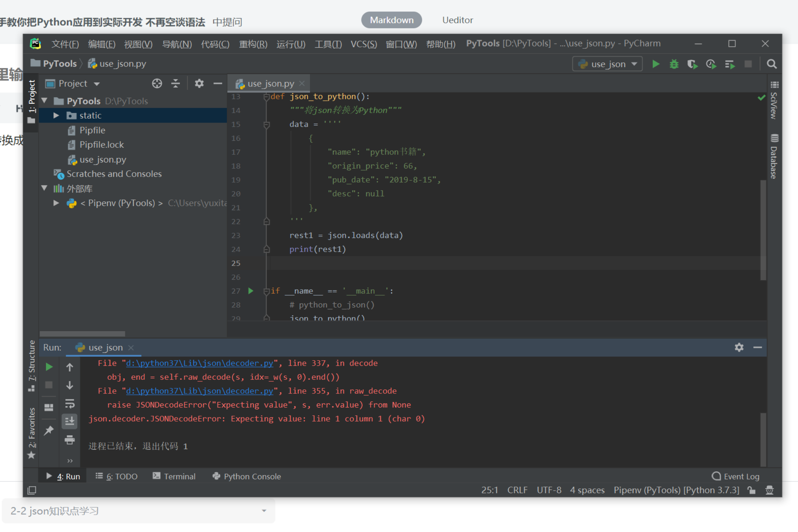
Task: Open decoder.py link at line 355
Action: pyautogui.click(x=199, y=391)
